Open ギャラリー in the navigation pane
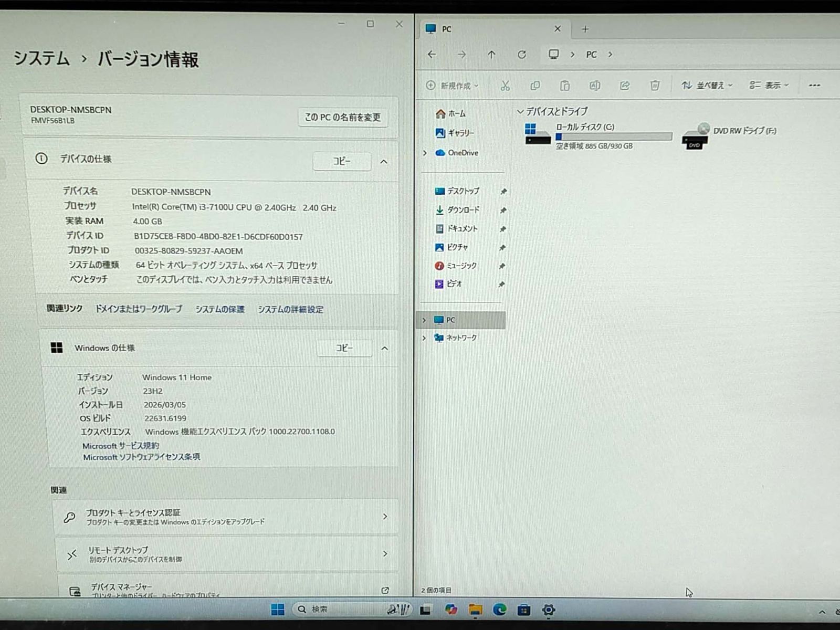Viewport: 840px width, 630px height. pos(455,133)
